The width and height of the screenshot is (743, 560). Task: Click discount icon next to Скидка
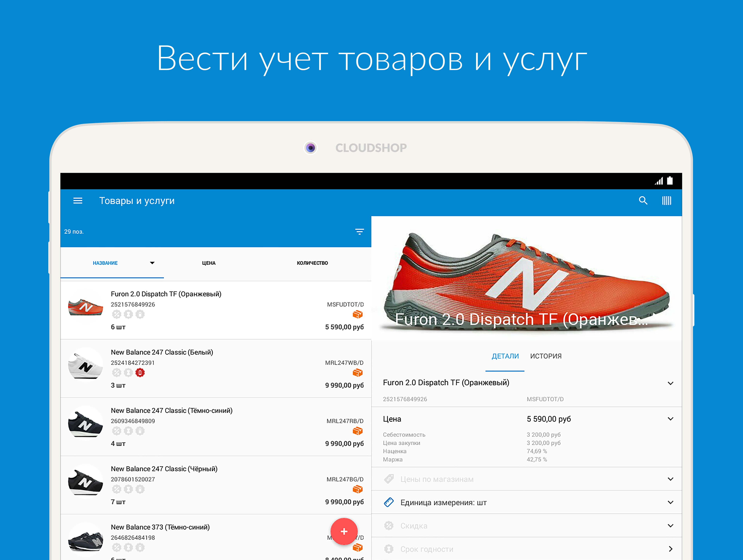tap(389, 526)
